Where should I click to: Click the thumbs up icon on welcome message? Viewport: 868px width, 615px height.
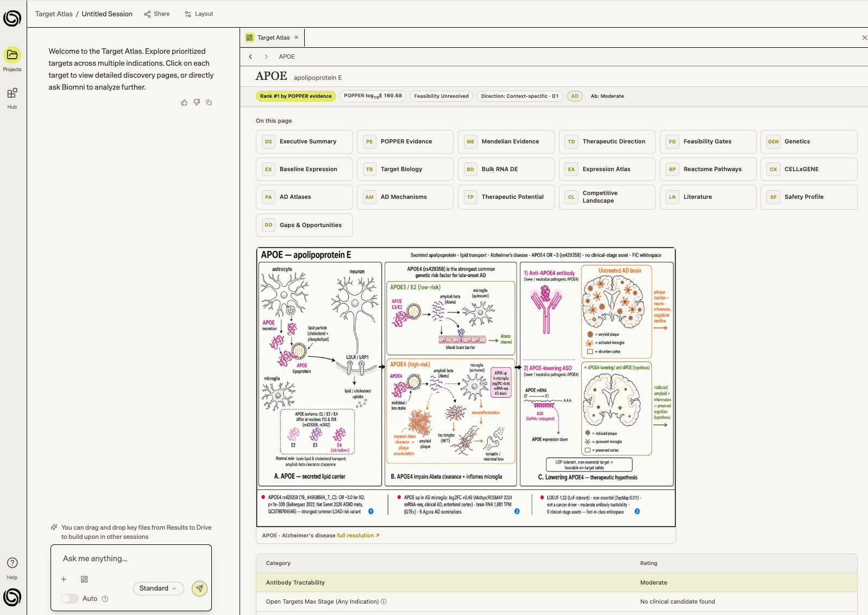tap(184, 102)
